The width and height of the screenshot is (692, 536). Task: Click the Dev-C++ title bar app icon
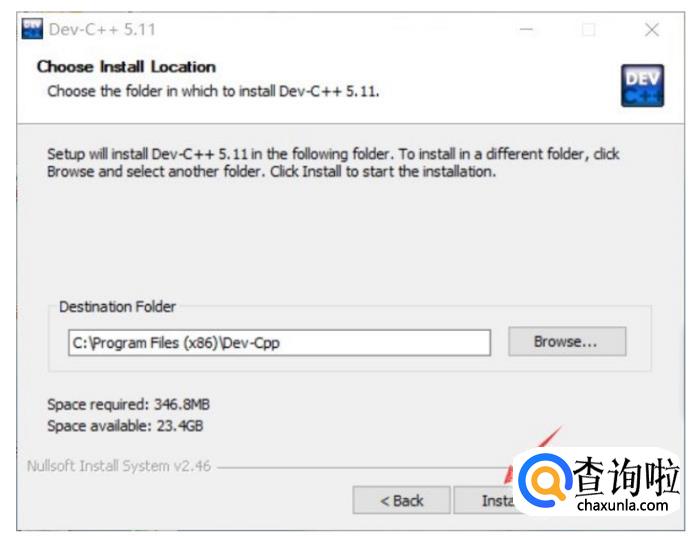tap(32, 29)
